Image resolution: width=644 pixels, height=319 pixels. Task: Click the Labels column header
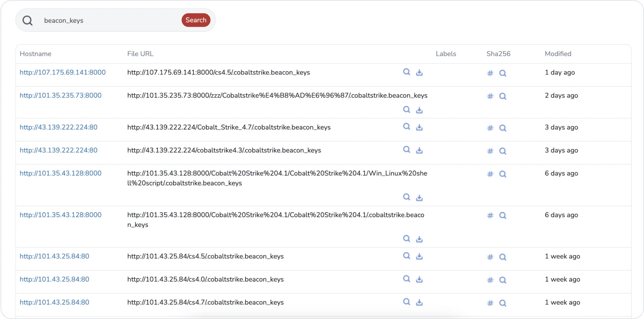tap(446, 54)
